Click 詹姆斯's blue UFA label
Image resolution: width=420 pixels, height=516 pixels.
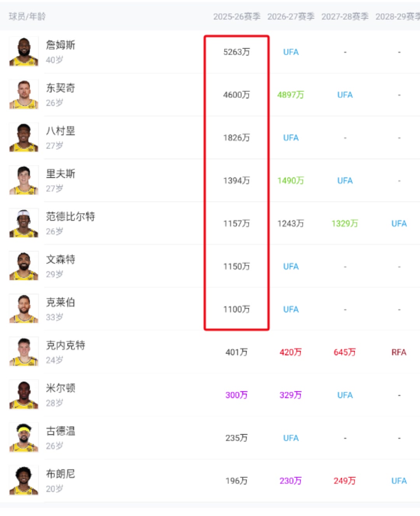coord(291,52)
